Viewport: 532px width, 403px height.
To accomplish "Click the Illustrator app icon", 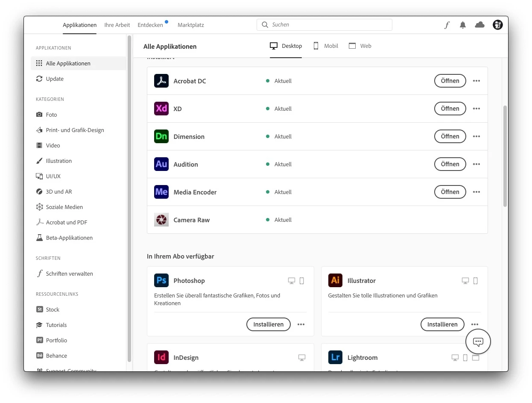I will coord(336,280).
